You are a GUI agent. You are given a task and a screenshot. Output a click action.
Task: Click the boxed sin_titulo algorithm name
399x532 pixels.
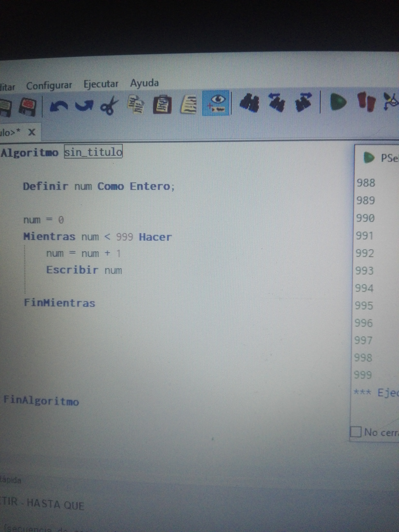click(x=93, y=152)
